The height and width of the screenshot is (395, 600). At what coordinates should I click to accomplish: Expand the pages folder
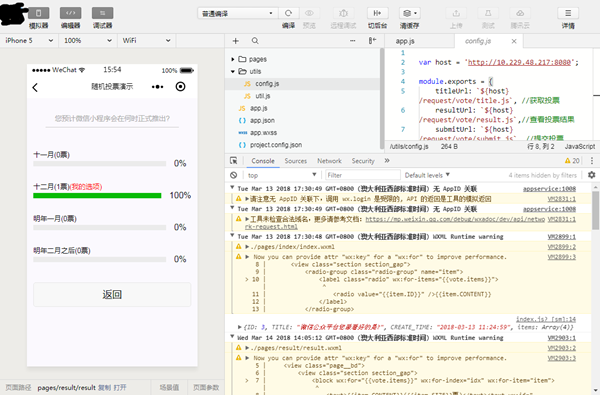point(233,59)
